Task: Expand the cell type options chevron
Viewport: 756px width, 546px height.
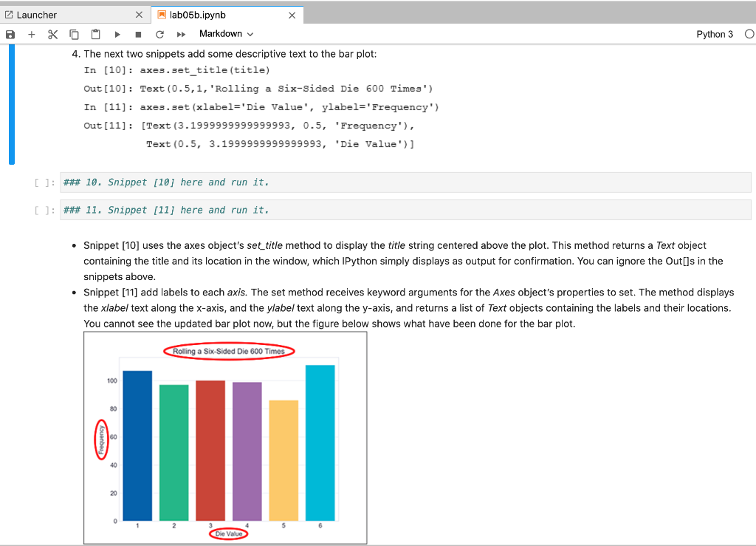Action: (249, 34)
